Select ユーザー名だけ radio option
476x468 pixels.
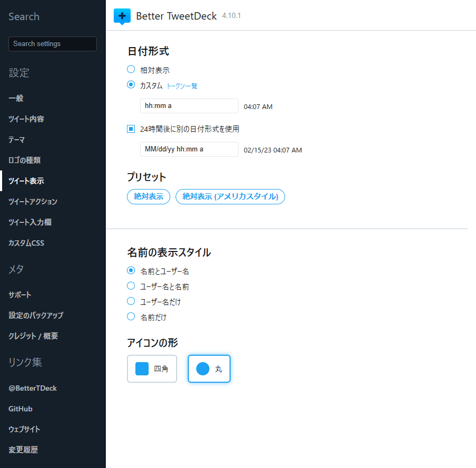coord(131,301)
